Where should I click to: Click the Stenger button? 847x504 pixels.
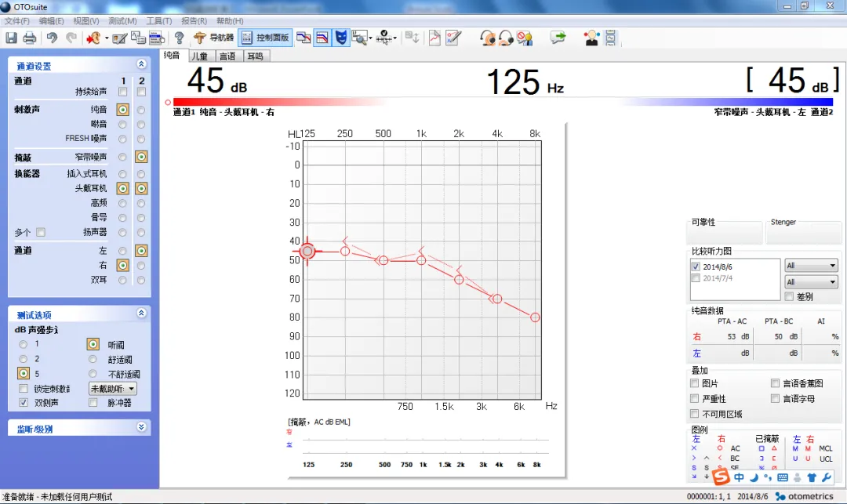802,232
